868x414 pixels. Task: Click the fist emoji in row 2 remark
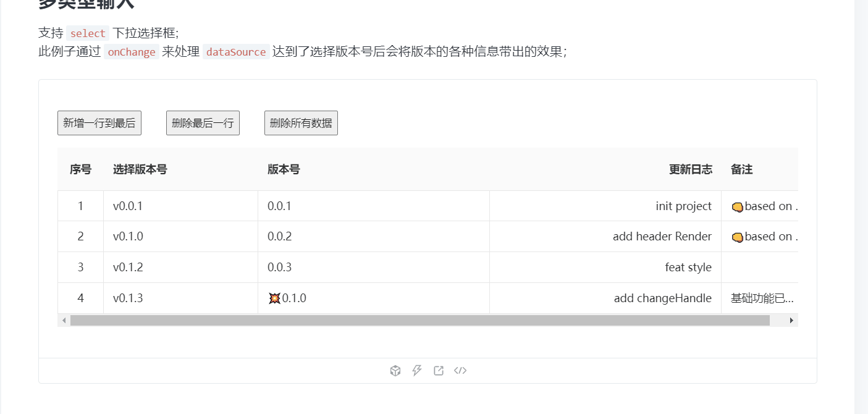coord(738,237)
